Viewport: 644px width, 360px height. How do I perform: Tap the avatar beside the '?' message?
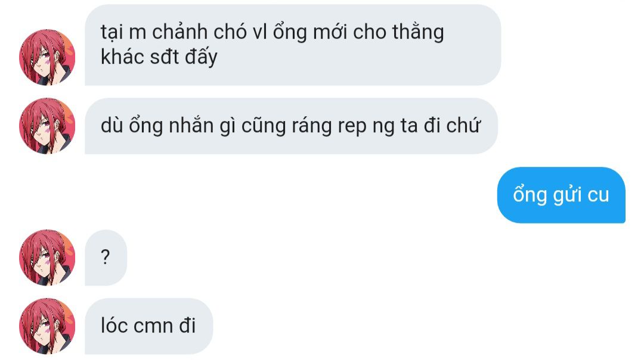47,257
